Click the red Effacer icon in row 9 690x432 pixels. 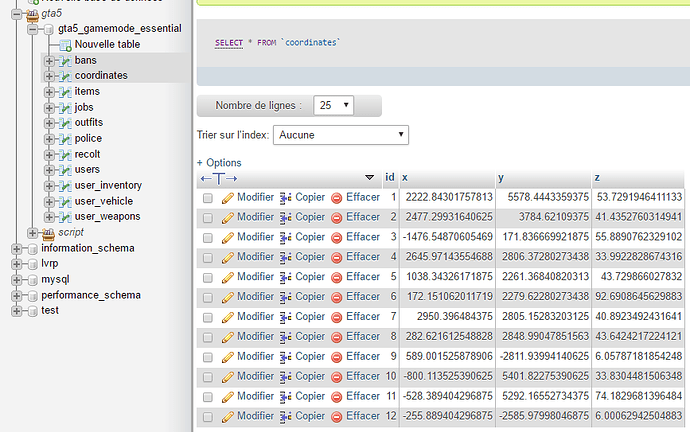tap(337, 358)
